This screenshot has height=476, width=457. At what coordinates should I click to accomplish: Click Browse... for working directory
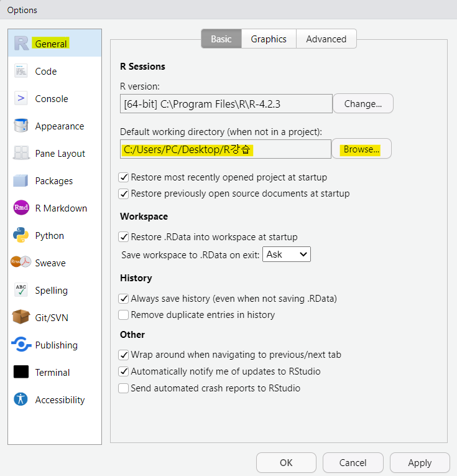(361, 149)
